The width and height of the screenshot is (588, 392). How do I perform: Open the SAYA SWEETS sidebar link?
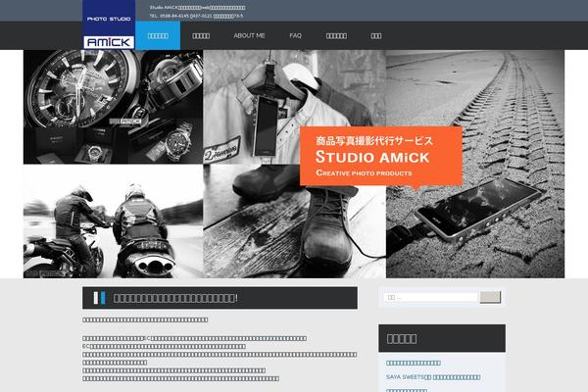pyautogui.click(x=433, y=377)
